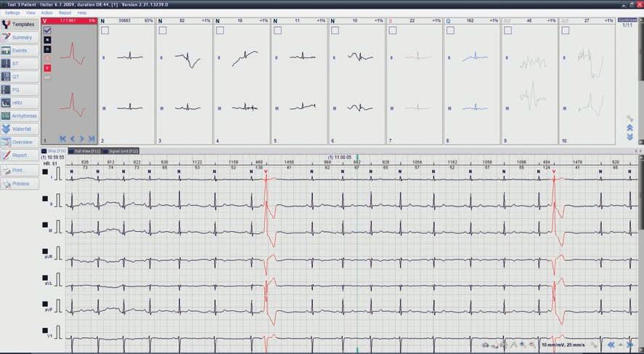The height and width of the screenshot is (354, 644).
Task: Toggle lead II channel black square
Action: (x=45, y=198)
